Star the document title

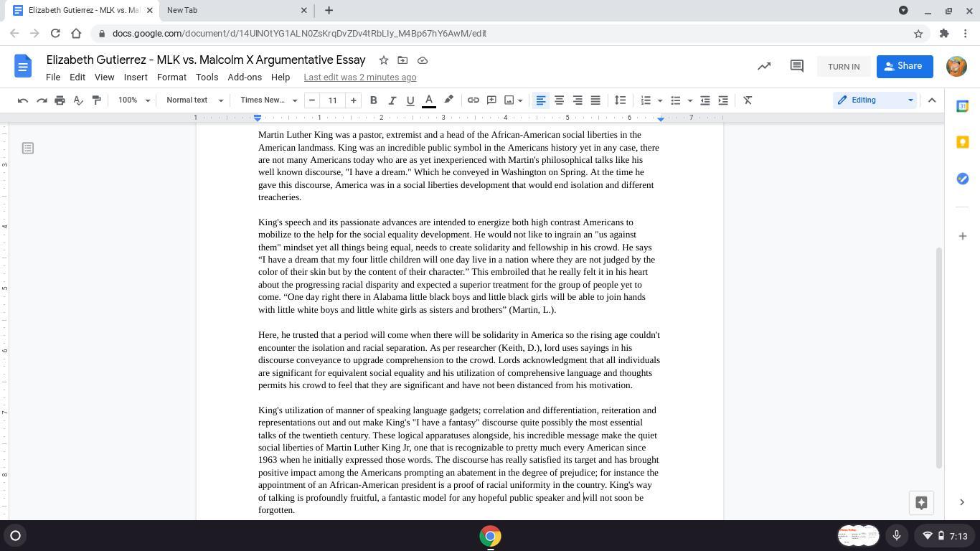pos(384,60)
